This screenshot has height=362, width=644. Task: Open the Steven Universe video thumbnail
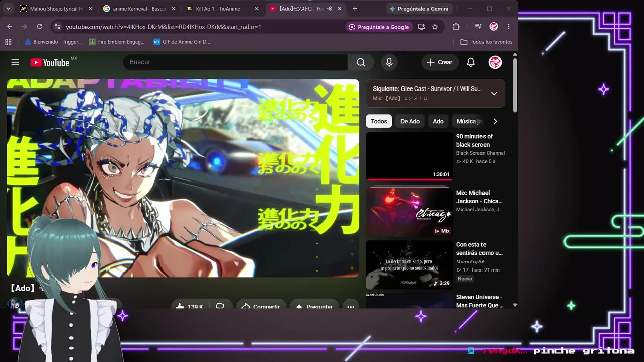tap(409, 300)
